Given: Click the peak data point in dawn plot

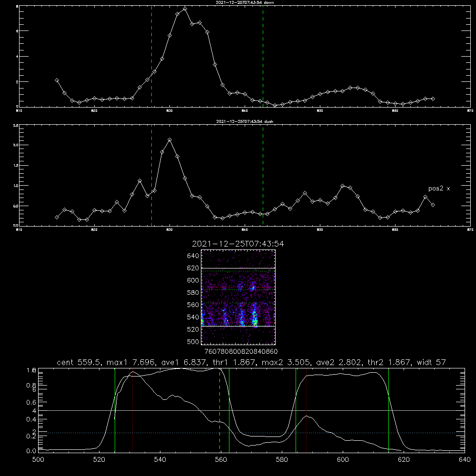Looking at the screenshot, I should pos(185,9).
